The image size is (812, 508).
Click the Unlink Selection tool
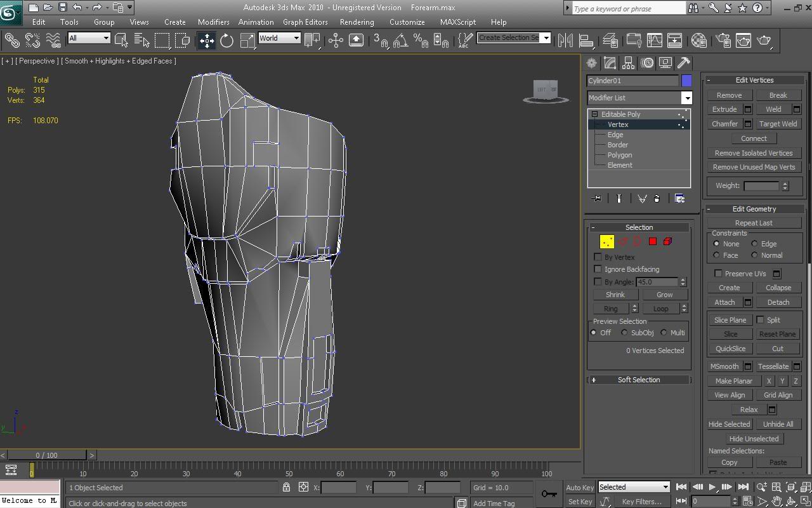click(x=32, y=40)
